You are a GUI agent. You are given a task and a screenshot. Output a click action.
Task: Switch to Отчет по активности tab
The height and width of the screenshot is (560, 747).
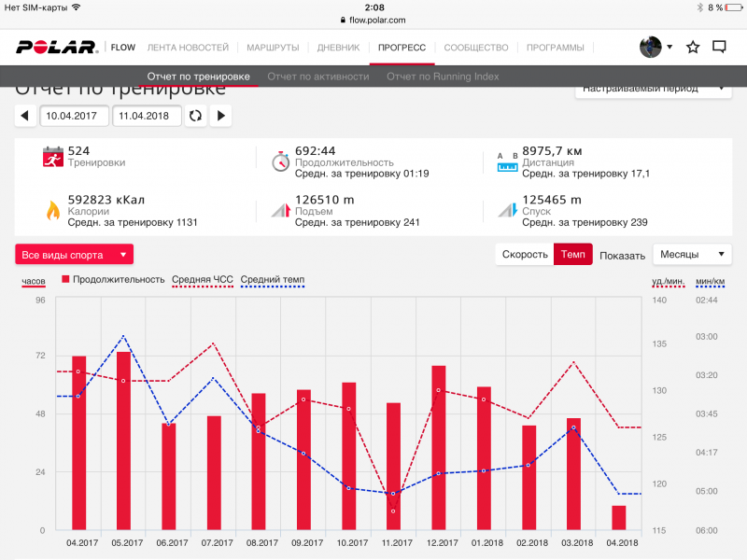tap(317, 76)
